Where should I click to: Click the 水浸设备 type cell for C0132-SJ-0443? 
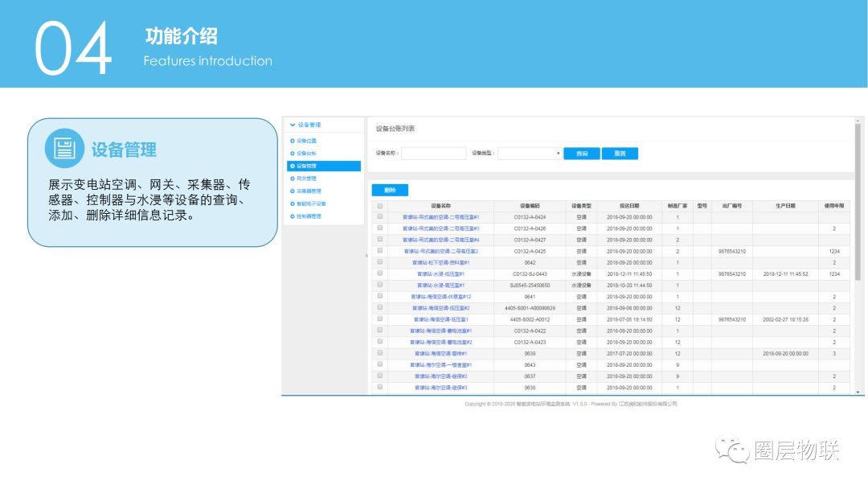[581, 274]
